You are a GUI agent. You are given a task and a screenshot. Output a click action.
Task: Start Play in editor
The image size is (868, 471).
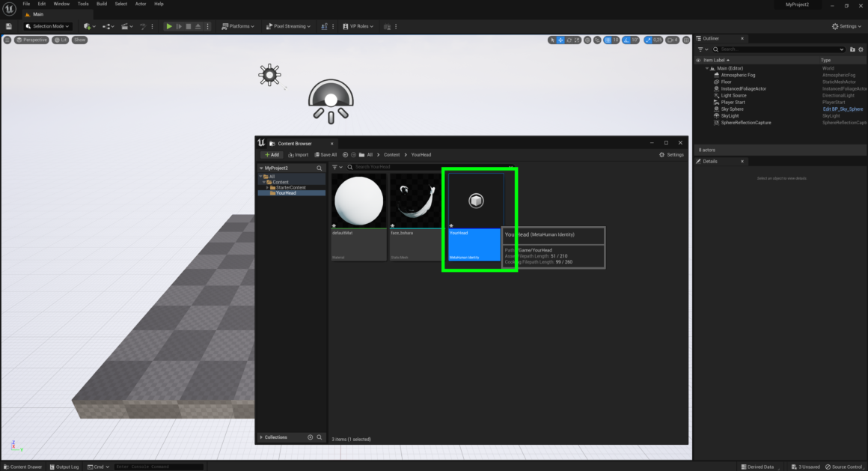click(x=169, y=26)
